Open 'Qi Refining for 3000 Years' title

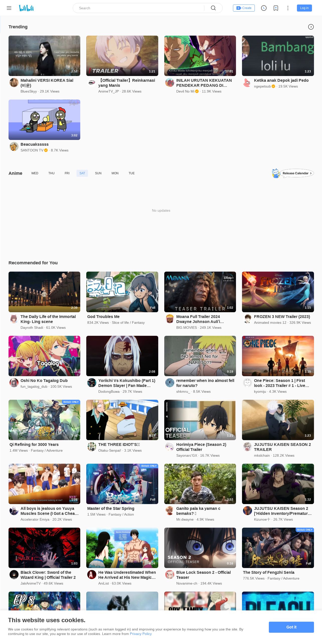tap(34, 445)
